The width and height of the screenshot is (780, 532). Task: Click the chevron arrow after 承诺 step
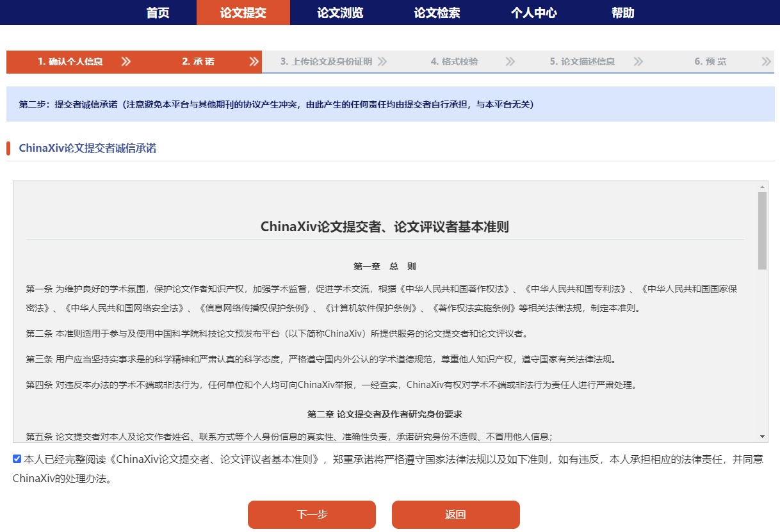click(254, 62)
